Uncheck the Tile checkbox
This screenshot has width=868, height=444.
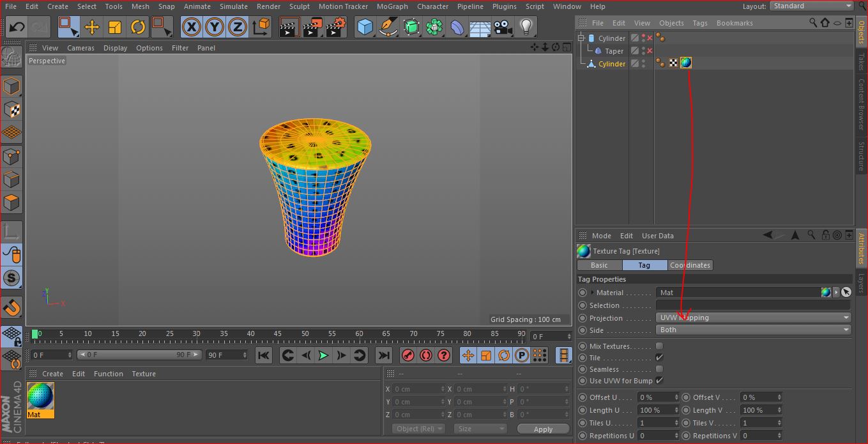[x=659, y=358]
